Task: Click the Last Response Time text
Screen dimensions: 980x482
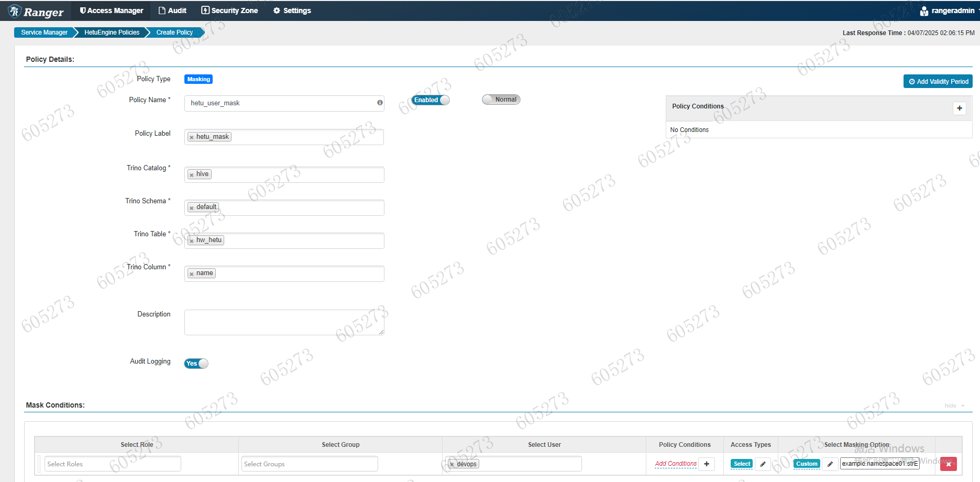Action: tap(909, 33)
